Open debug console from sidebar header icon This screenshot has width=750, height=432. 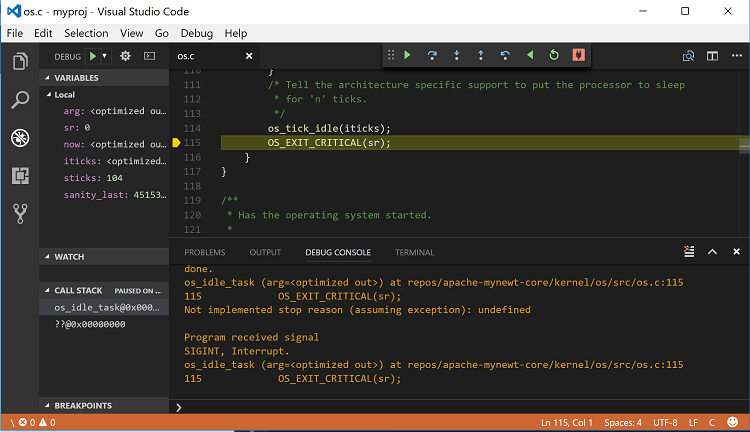pos(150,56)
